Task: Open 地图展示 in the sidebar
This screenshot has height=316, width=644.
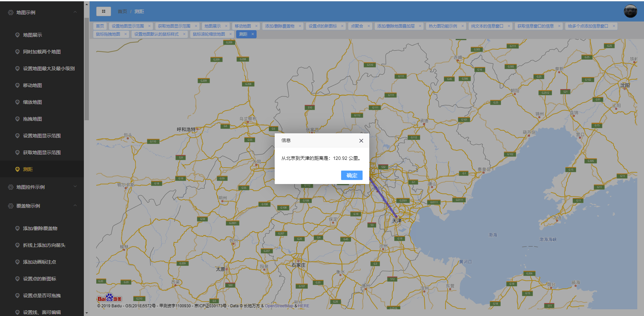Action: click(42, 35)
